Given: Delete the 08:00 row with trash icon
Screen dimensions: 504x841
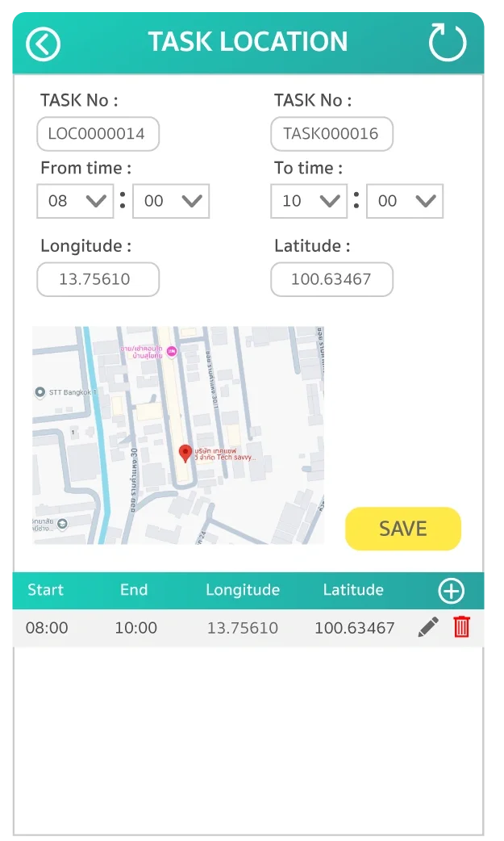Looking at the screenshot, I should pyautogui.click(x=461, y=627).
